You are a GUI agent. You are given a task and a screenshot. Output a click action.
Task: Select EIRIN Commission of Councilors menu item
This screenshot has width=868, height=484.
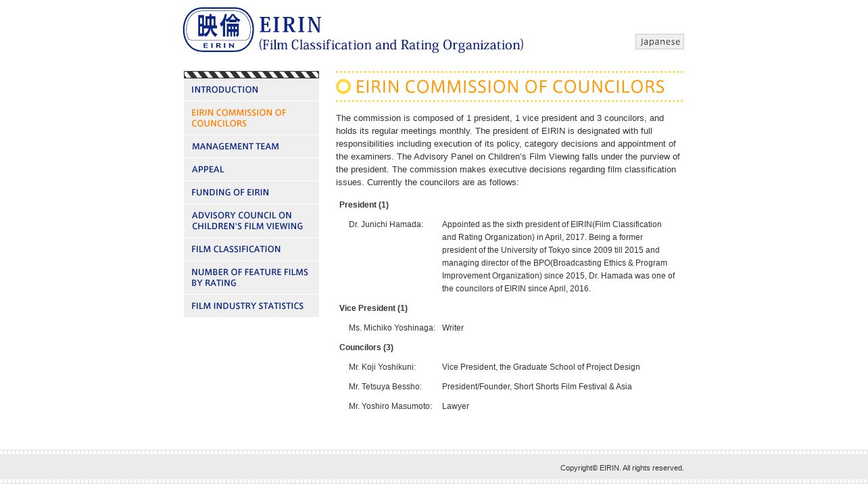coord(251,118)
